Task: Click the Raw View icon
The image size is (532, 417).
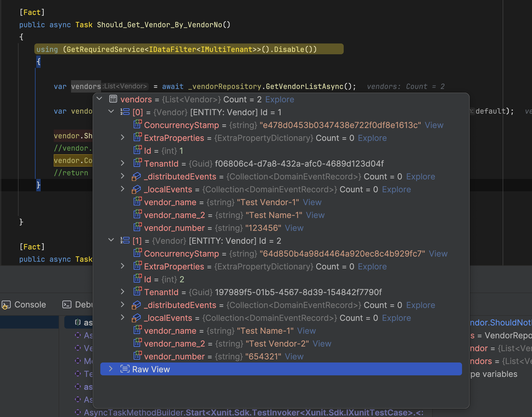Action: (x=125, y=369)
